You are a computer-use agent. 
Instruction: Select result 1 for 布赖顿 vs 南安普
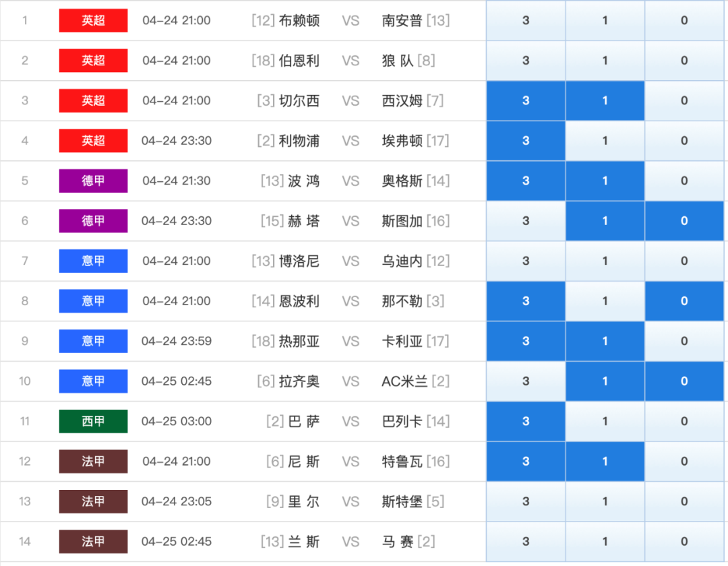605,20
